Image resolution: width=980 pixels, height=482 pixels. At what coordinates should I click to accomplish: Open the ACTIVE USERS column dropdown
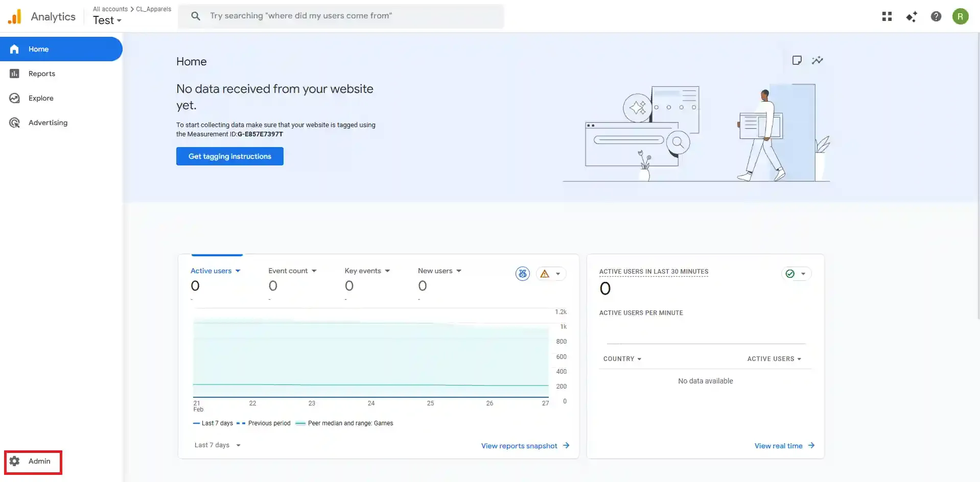(774, 359)
